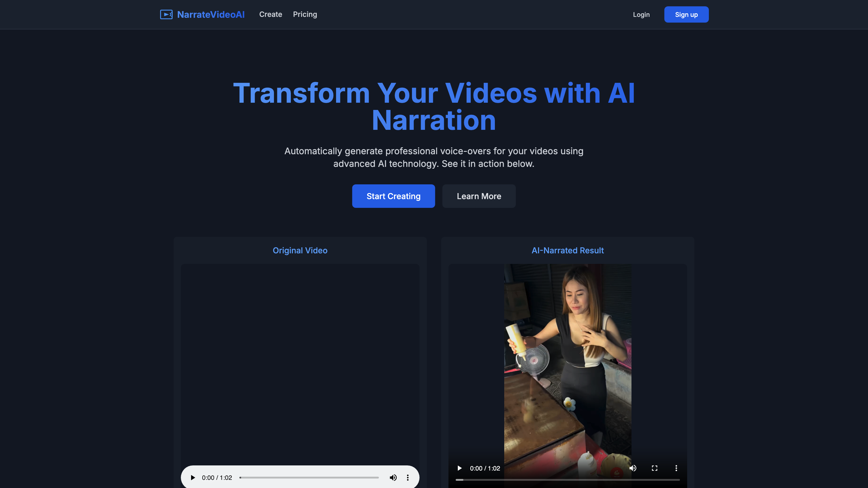This screenshot has height=488, width=868.
Task: Open more options on the AI-Narrated video player
Action: pos(676,468)
